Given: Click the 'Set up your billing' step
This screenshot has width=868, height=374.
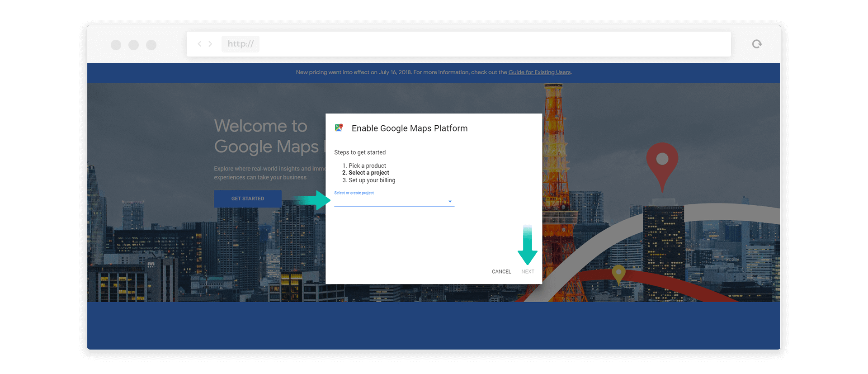Looking at the screenshot, I should click(x=372, y=180).
